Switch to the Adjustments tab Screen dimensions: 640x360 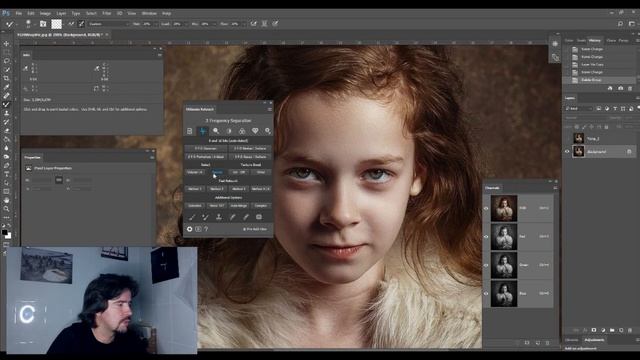coord(594,340)
